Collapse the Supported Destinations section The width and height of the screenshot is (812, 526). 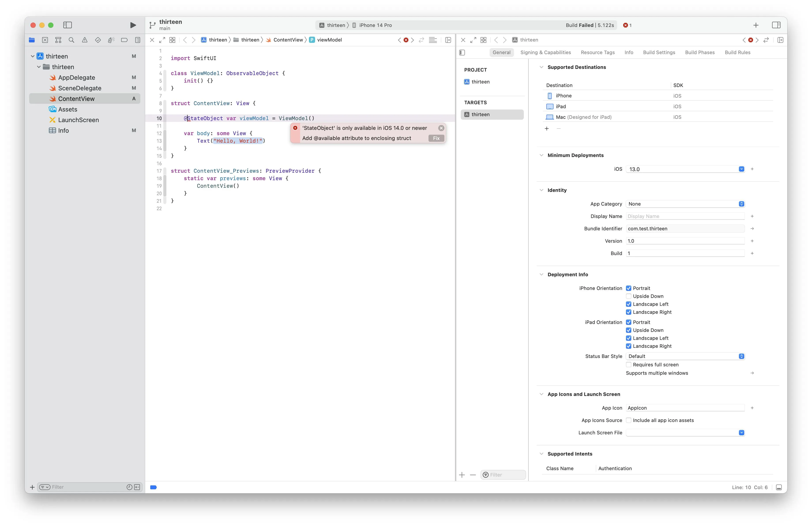tap(541, 67)
